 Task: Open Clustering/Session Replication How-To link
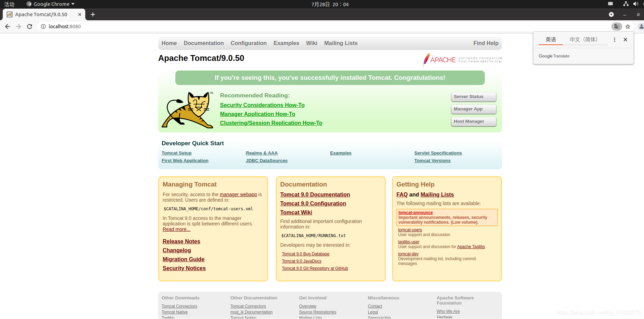click(x=271, y=123)
